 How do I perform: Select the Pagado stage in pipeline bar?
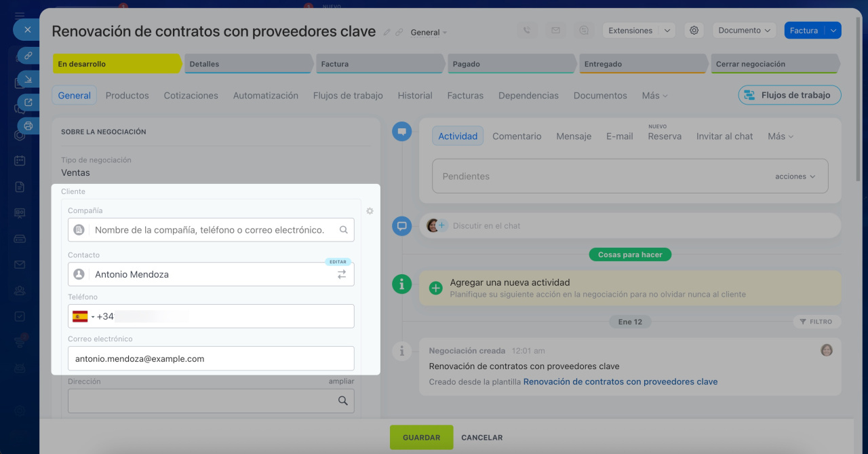[x=512, y=64]
